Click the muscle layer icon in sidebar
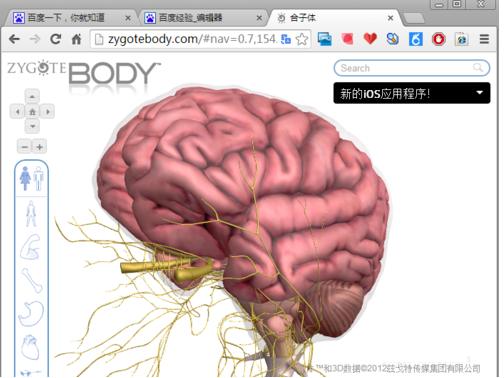Image resolution: width=504 pixels, height=378 pixels. [x=31, y=247]
